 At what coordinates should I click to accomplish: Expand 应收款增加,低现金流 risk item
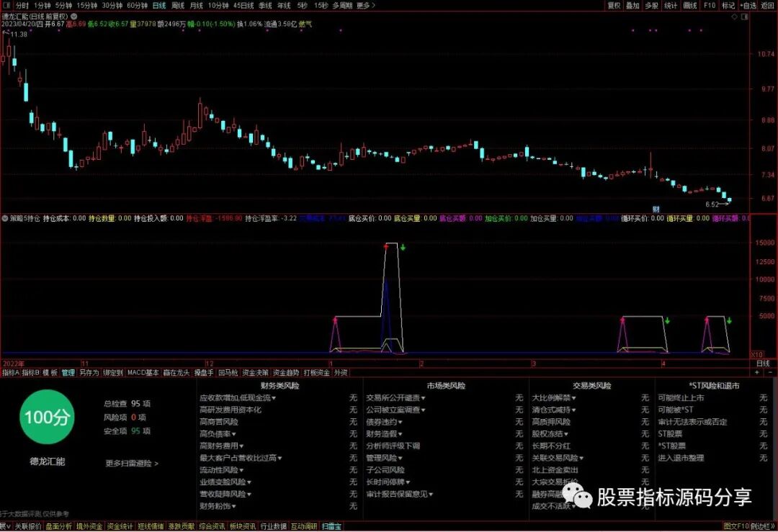click(x=238, y=397)
